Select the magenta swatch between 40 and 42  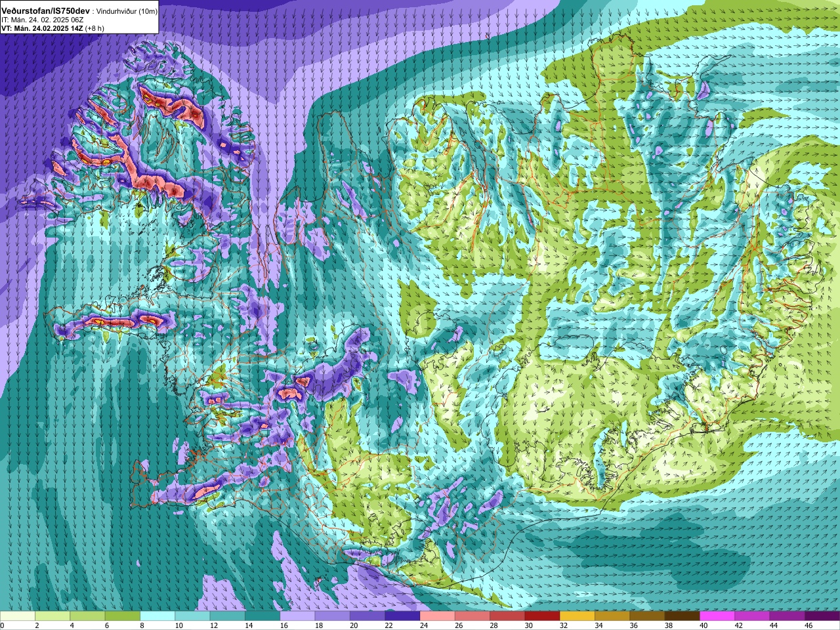point(717,617)
